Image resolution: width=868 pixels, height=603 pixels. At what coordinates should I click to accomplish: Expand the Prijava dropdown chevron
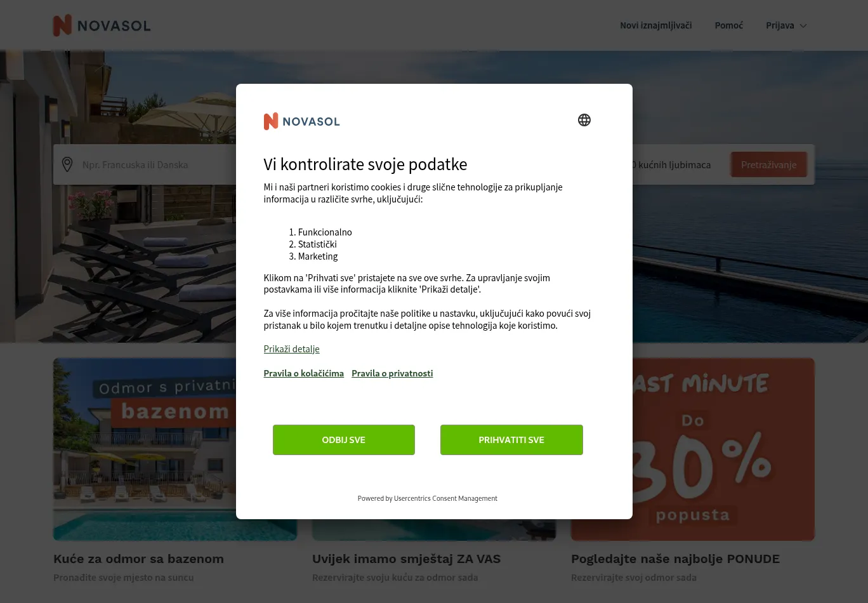pos(803,26)
